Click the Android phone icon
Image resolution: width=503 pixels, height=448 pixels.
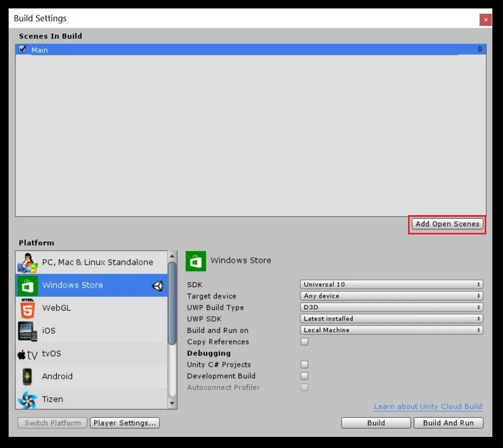pyautogui.click(x=27, y=376)
